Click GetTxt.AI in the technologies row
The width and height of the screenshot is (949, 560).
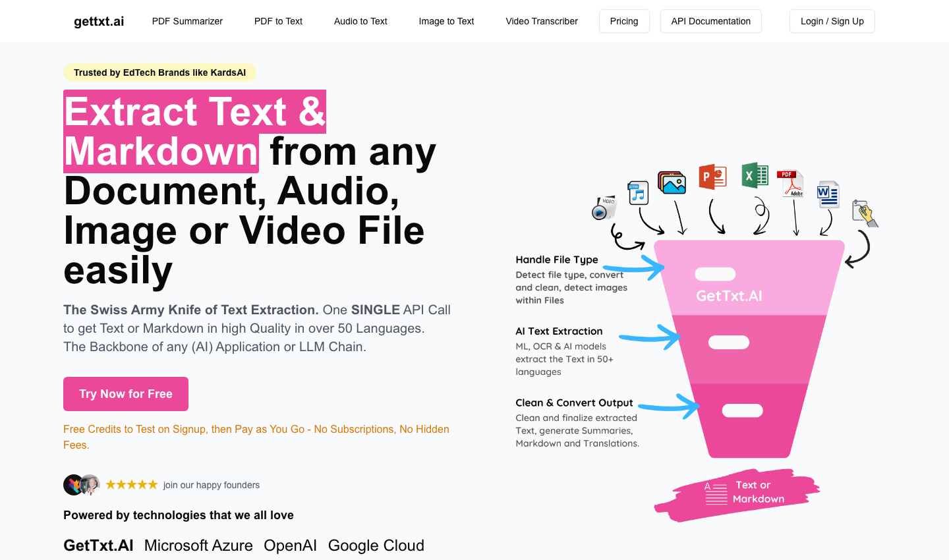98,546
